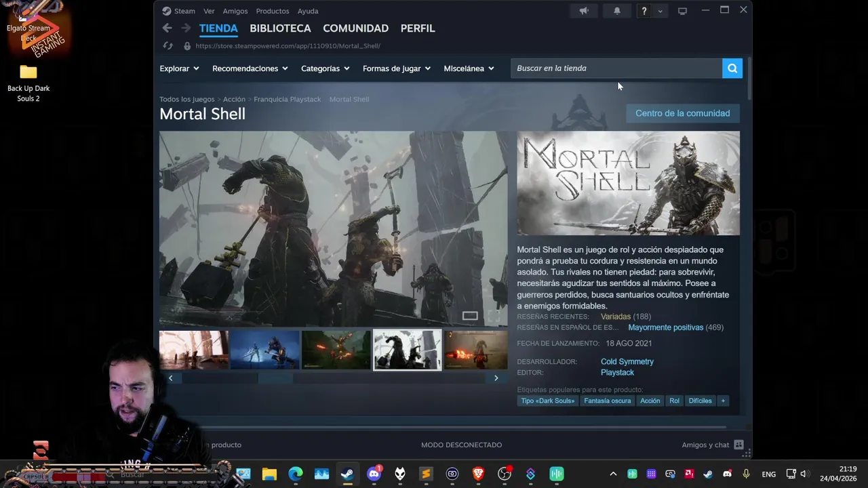
Task: Select the fire-breathing screenshot thumbnail
Action: coord(476,350)
